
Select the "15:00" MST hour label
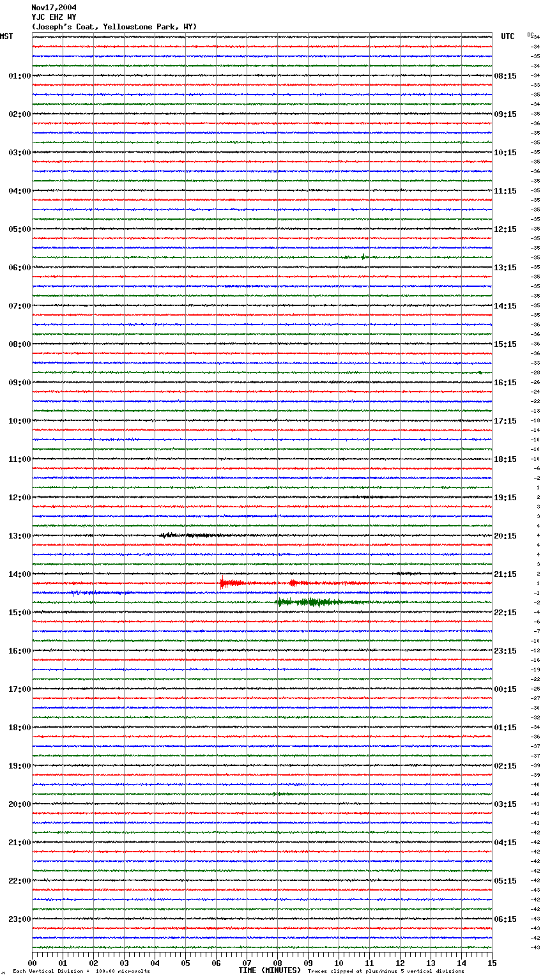coord(20,613)
